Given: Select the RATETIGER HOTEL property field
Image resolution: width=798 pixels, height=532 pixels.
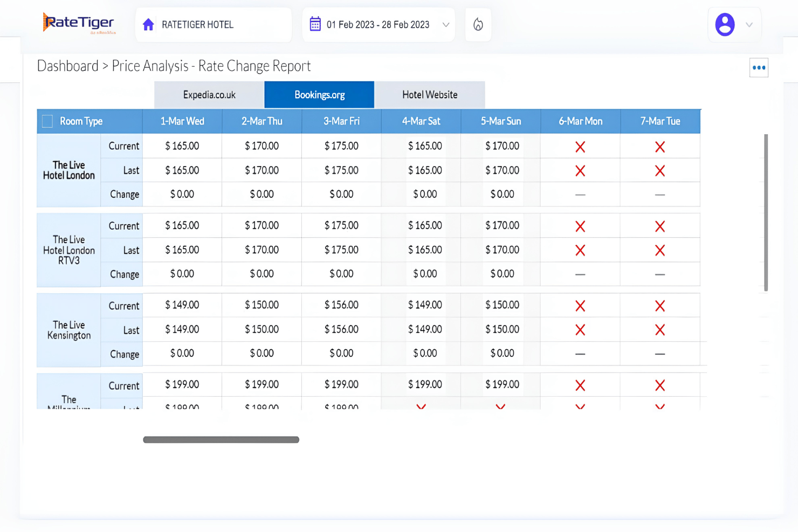Looking at the screenshot, I should 214,25.
